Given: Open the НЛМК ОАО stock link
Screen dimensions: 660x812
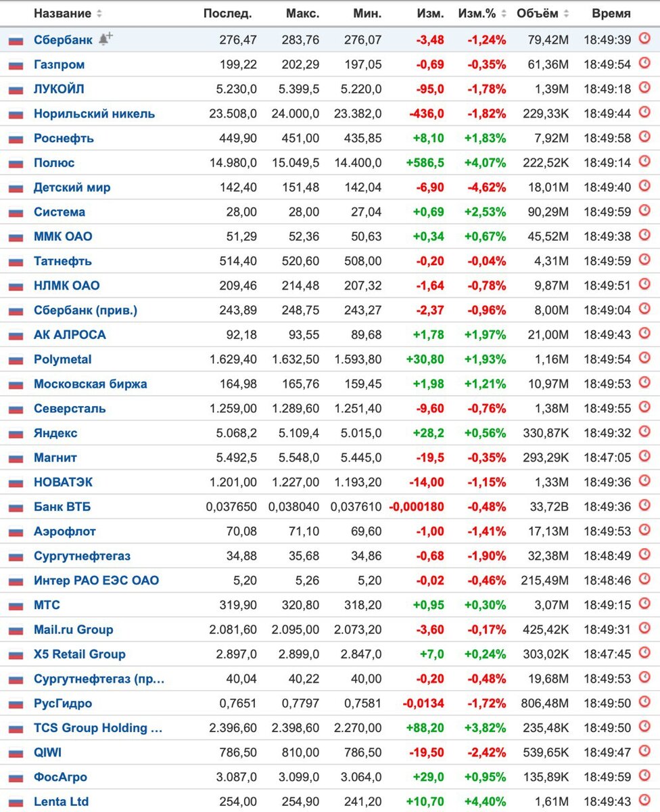Looking at the screenshot, I should [x=66, y=286].
